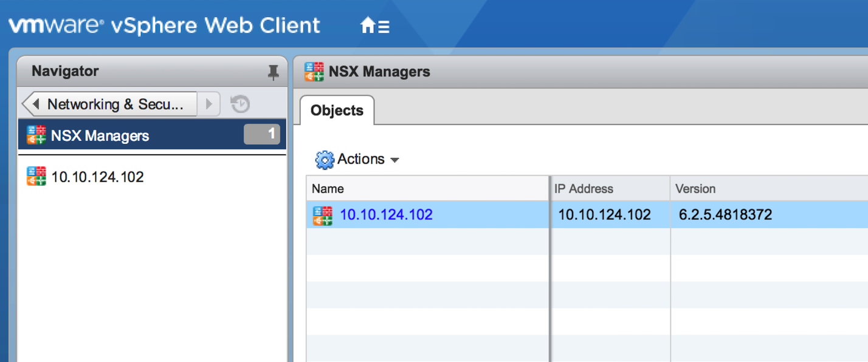Screen dimensions: 868x362
Task: Click the forward navigation arrow
Action: click(x=208, y=104)
